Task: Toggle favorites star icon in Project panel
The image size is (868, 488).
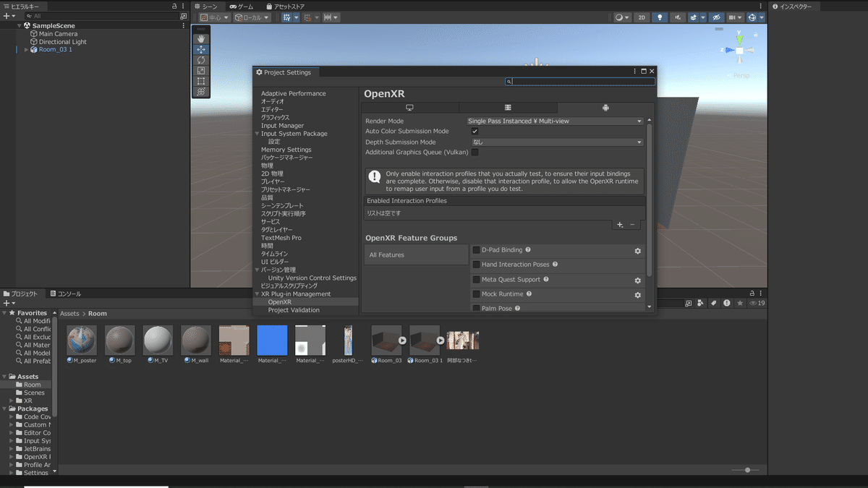Action: pos(740,304)
